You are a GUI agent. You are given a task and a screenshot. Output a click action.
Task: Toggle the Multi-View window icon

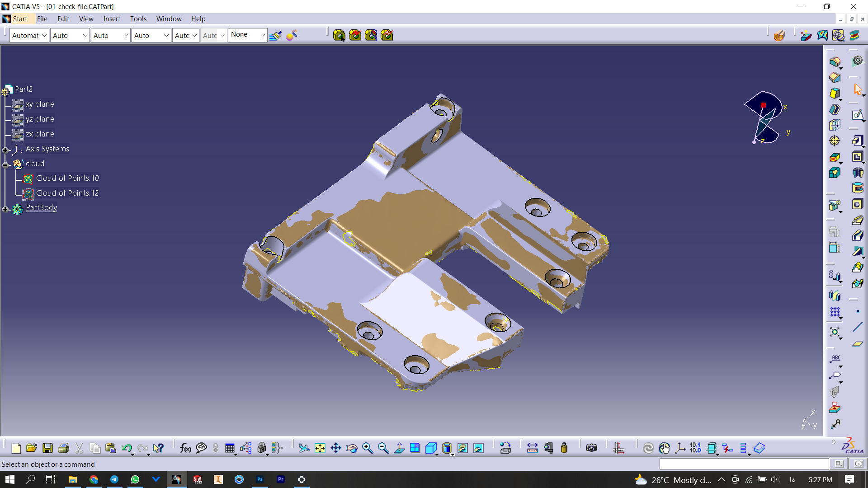415,448
